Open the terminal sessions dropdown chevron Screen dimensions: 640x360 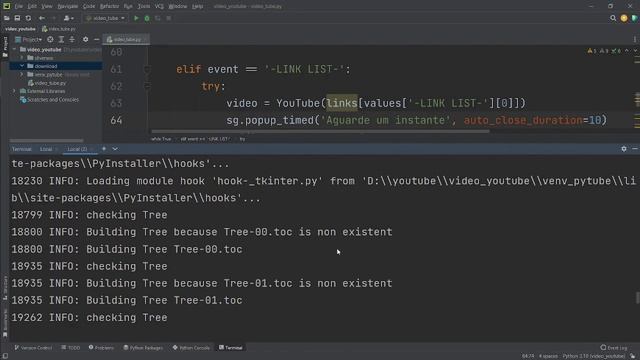[115, 149]
